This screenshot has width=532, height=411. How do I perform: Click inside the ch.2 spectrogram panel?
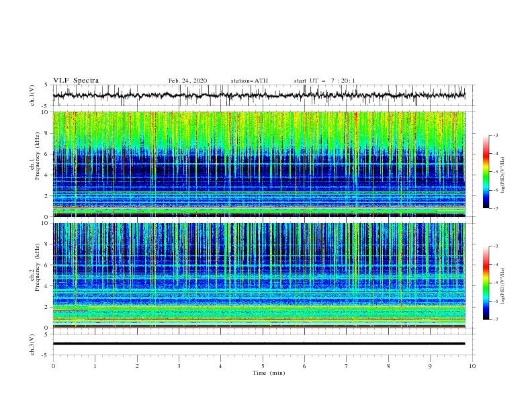point(259,275)
